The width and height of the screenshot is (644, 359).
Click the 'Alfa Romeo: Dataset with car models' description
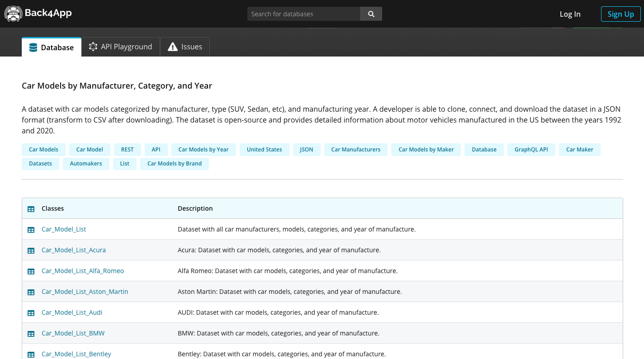288,271
